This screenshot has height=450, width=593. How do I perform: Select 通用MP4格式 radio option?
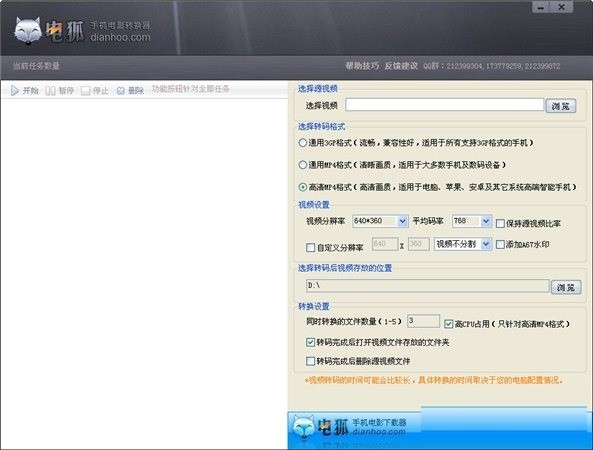click(x=303, y=165)
